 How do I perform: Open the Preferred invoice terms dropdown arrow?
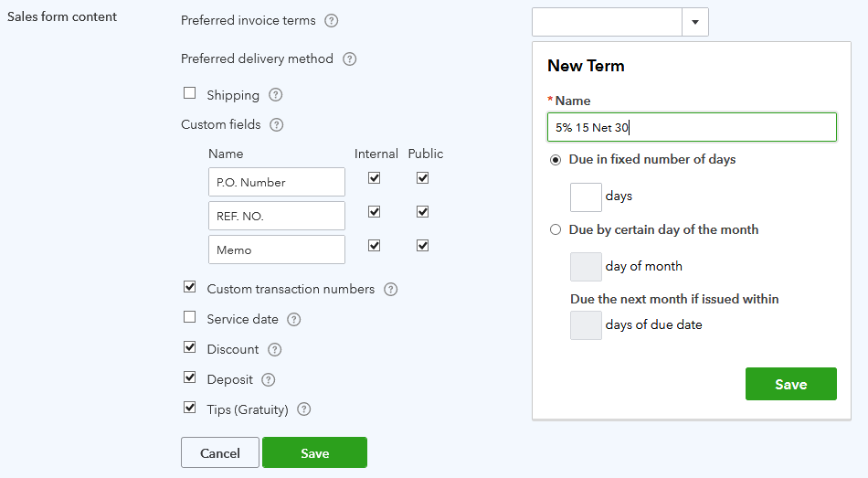click(695, 22)
